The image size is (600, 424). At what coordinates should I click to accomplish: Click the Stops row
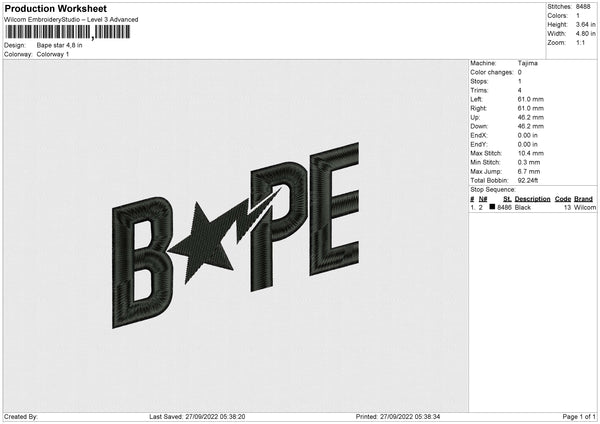point(496,81)
